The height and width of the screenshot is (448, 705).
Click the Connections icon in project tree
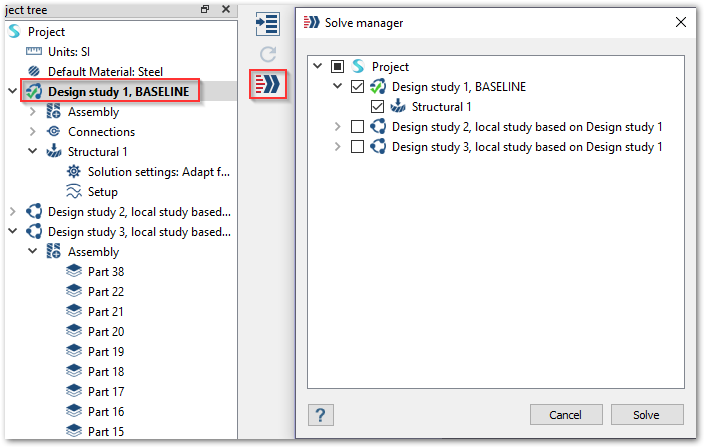[x=54, y=132]
